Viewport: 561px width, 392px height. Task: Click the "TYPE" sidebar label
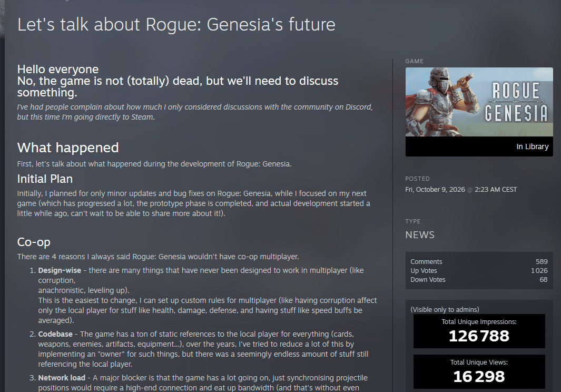(x=413, y=221)
